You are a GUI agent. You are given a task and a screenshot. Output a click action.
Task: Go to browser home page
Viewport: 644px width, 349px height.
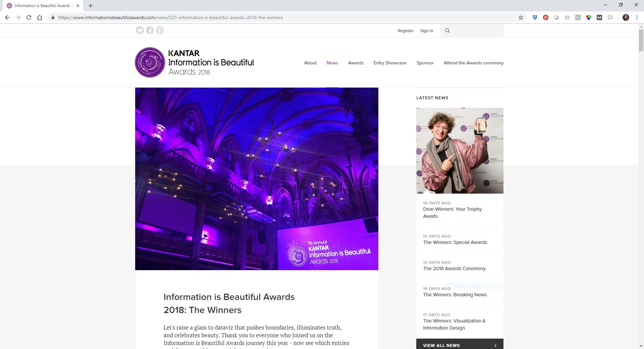40,17
